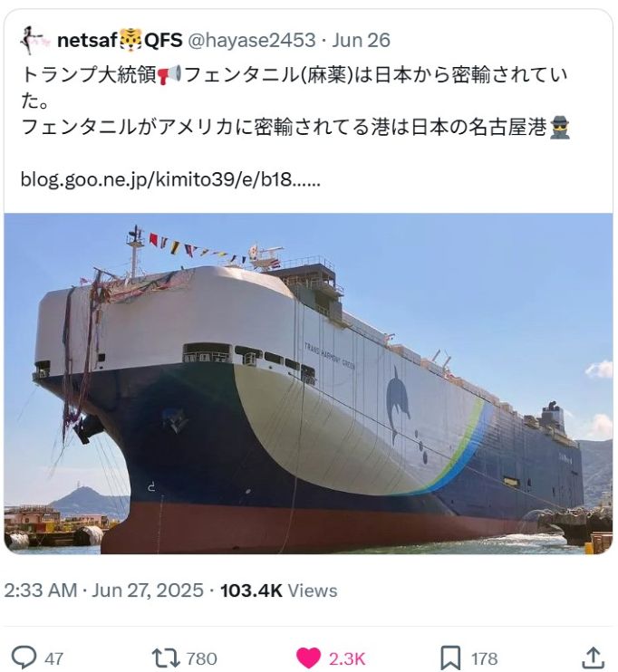618x672 pixels.
Task: Click the netsaf profile avatar
Action: tap(32, 40)
